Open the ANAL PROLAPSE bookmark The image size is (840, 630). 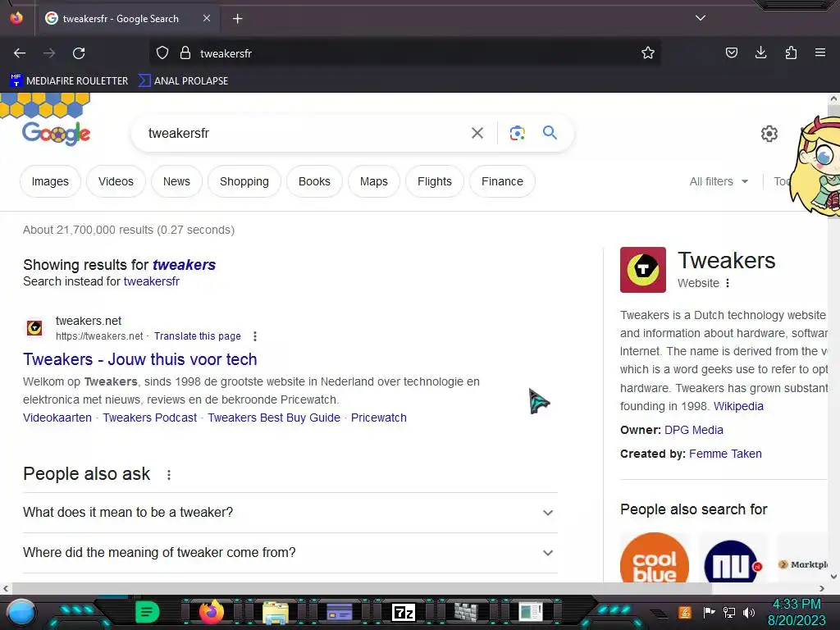183,81
